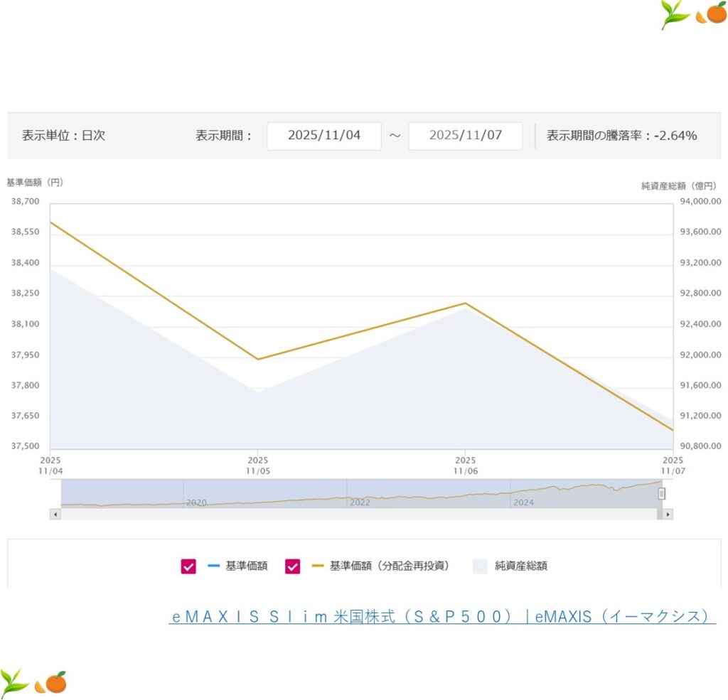Image resolution: width=728 pixels, height=700 pixels.
Task: Click the right handle of the range slider
Action: point(661,493)
